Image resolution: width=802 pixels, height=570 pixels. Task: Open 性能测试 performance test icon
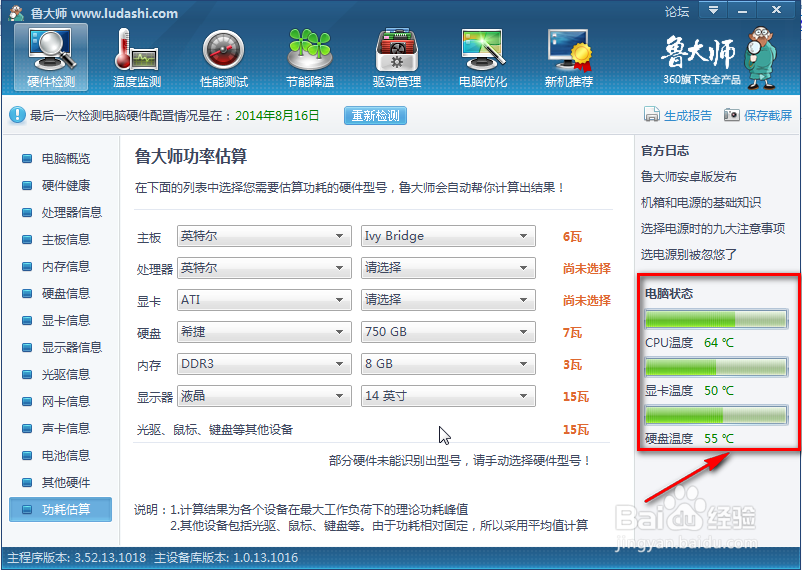pyautogui.click(x=224, y=57)
